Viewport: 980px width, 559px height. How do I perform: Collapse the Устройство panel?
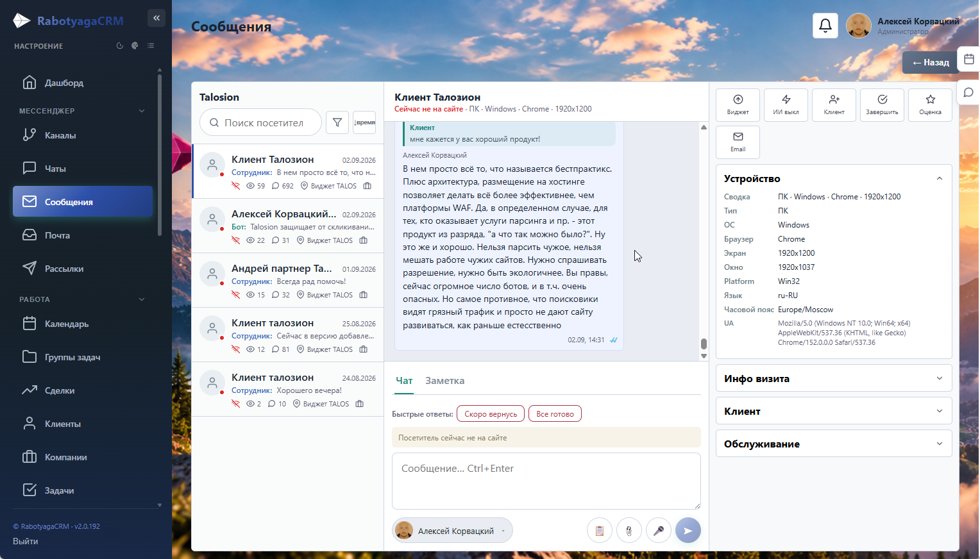(940, 179)
